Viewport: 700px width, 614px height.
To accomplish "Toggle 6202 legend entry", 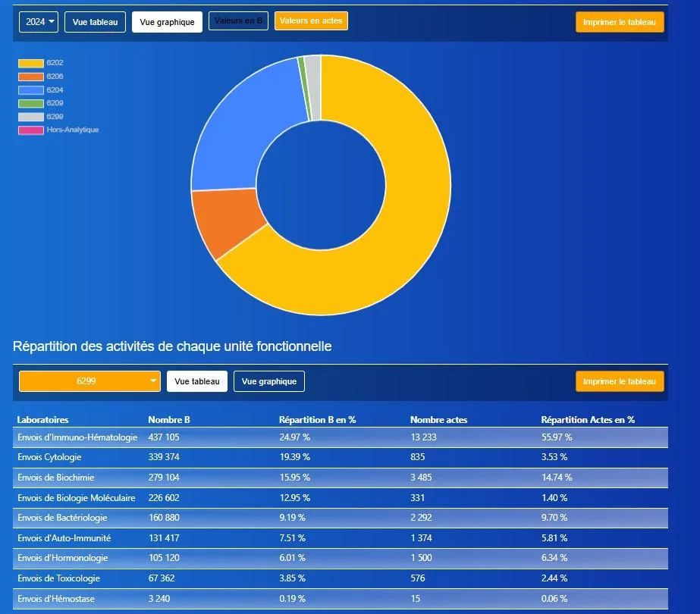I will click(41, 63).
